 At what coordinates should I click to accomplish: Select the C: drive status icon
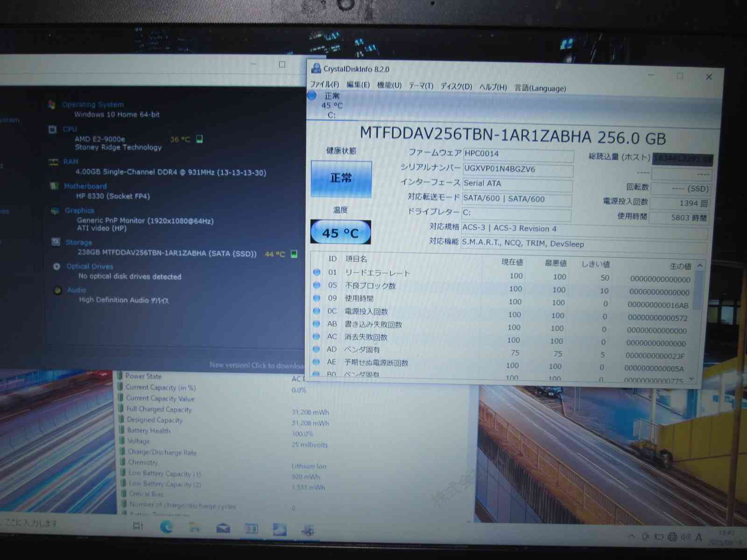pos(312,96)
